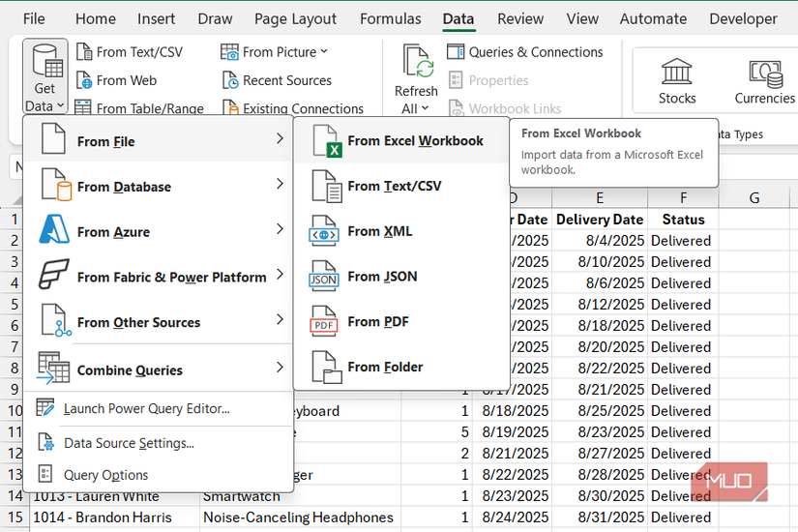798x532 pixels.
Task: Select column F header
Action: tap(683, 198)
